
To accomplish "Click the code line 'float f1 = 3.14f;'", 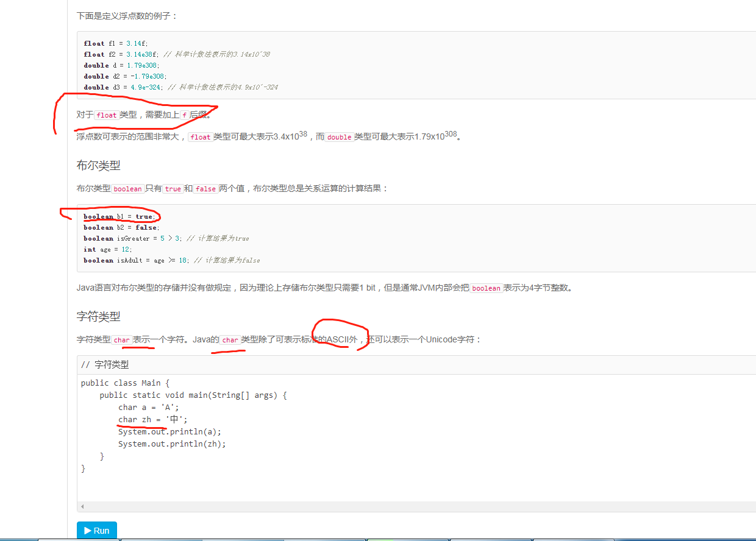I will point(116,43).
